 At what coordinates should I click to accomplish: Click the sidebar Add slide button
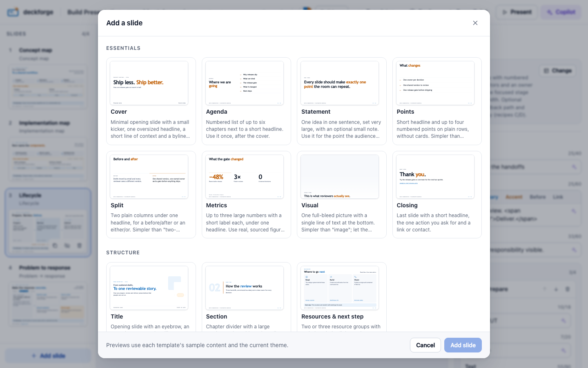[48, 356]
